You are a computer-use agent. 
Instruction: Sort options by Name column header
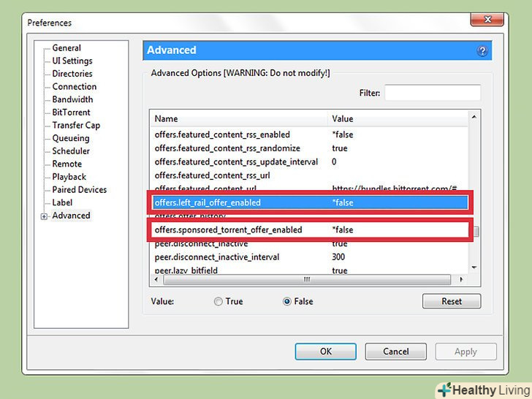click(239, 118)
